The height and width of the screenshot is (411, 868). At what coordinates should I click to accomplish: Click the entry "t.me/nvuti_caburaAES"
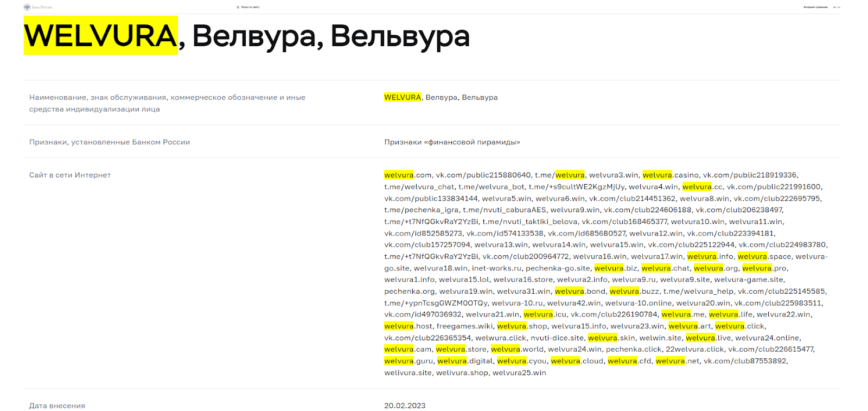click(505, 210)
